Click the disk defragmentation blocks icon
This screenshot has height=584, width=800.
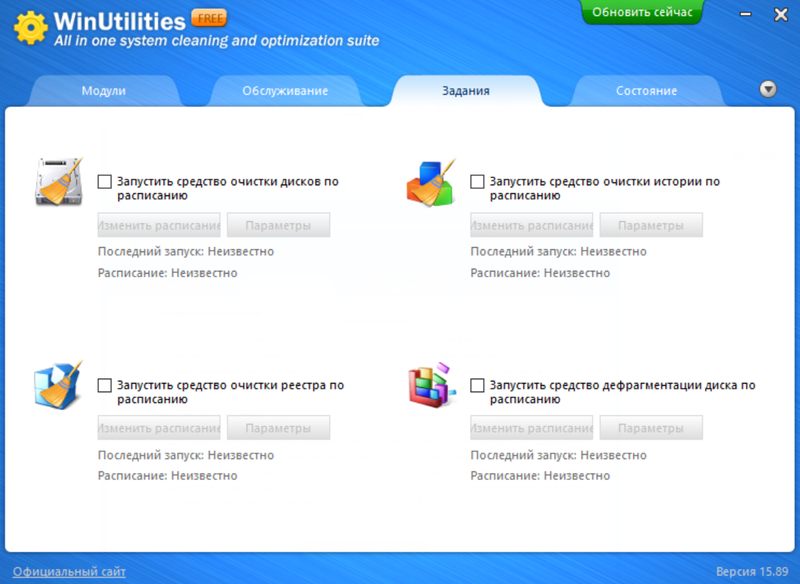(431, 385)
